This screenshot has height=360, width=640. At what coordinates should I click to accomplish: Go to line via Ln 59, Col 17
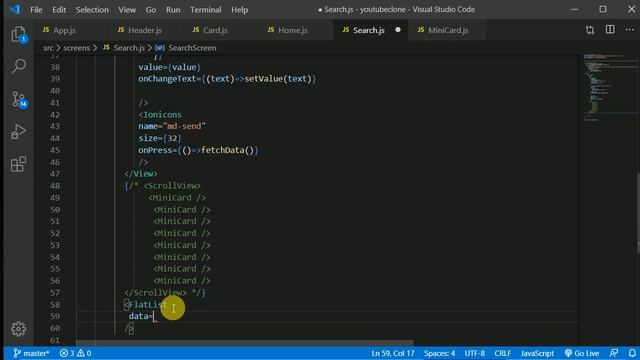click(393, 353)
